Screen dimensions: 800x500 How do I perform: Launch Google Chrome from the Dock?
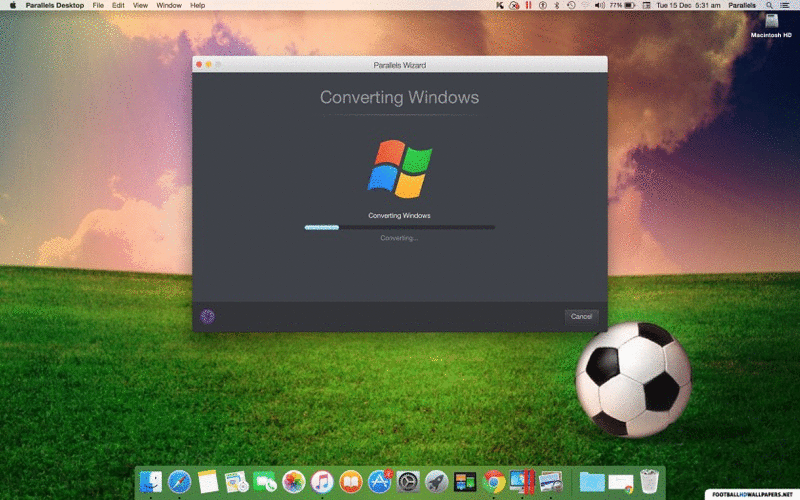(493, 482)
